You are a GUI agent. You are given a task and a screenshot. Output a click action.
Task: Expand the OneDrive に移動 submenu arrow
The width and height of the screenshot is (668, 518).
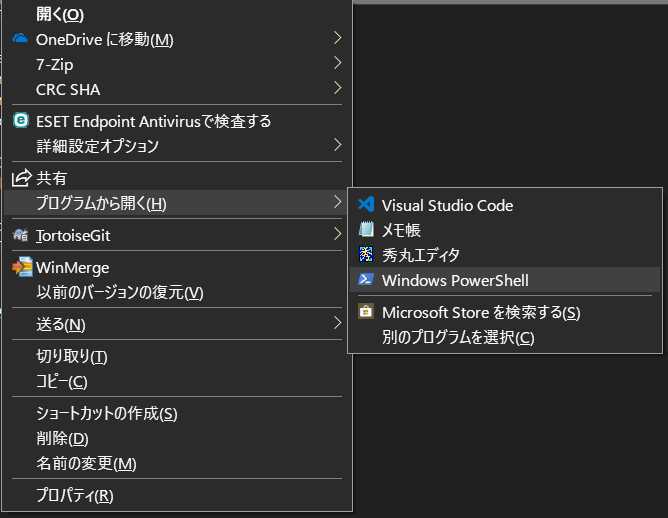coord(337,39)
